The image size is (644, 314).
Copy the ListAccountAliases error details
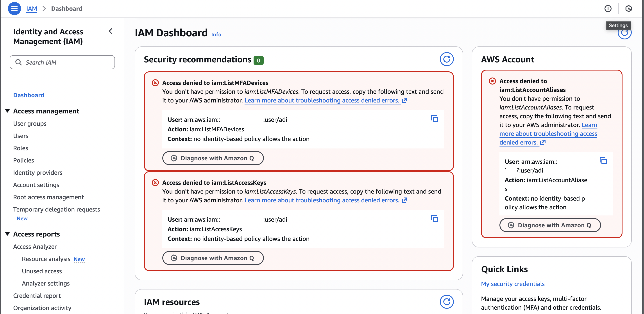pyautogui.click(x=603, y=161)
